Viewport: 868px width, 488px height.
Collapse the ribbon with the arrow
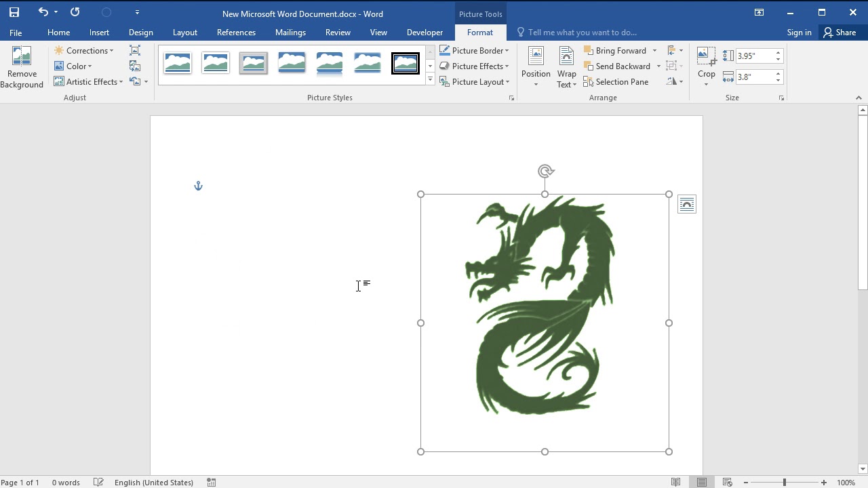click(859, 98)
